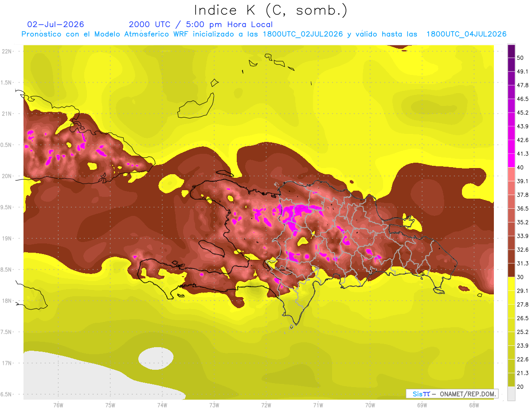Image resolution: width=532 pixels, height=411 pixels.
Task: Click the "2000 UTC / 5:00 pm Hora Local" text
Action: click(200, 24)
